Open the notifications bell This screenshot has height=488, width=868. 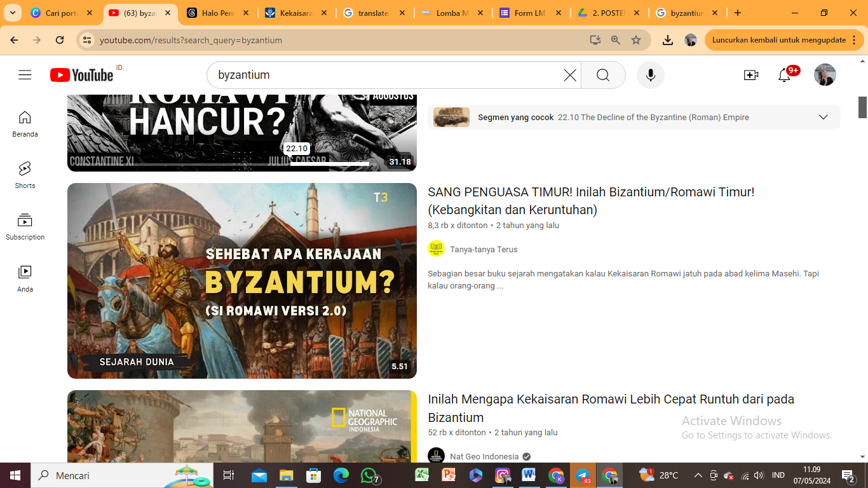784,75
